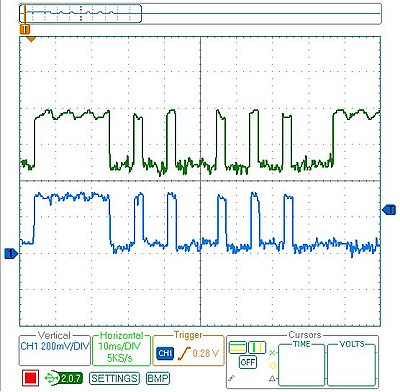Click the waveform overview scroll window

point(81,13)
